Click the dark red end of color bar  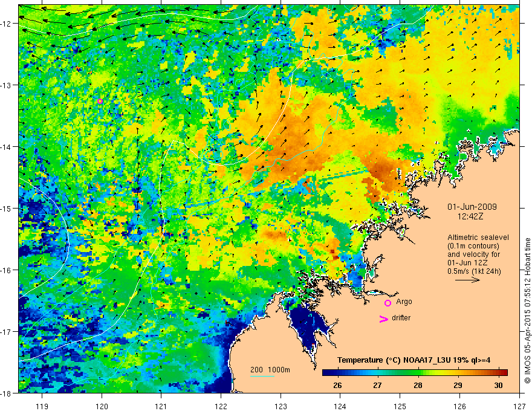pyautogui.click(x=505, y=372)
